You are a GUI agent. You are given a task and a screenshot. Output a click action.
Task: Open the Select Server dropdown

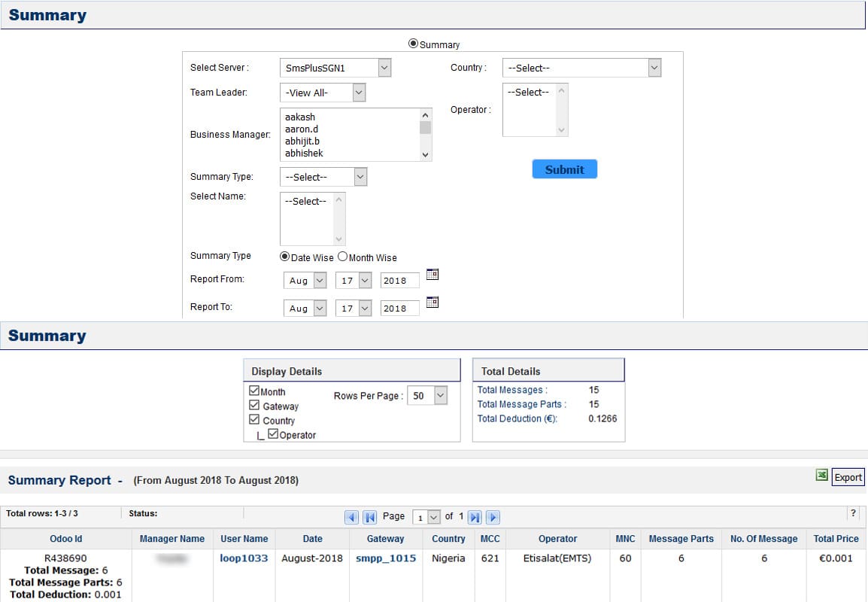[335, 68]
